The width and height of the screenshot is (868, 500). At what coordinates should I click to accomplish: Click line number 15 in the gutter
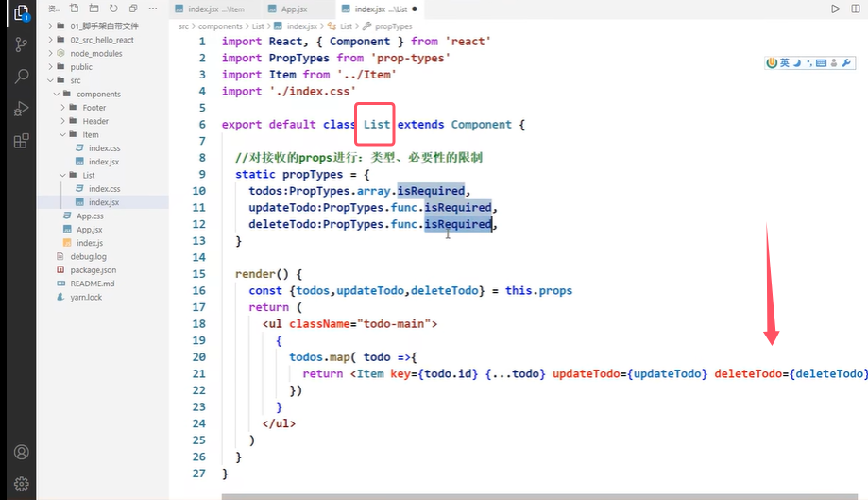coord(198,273)
